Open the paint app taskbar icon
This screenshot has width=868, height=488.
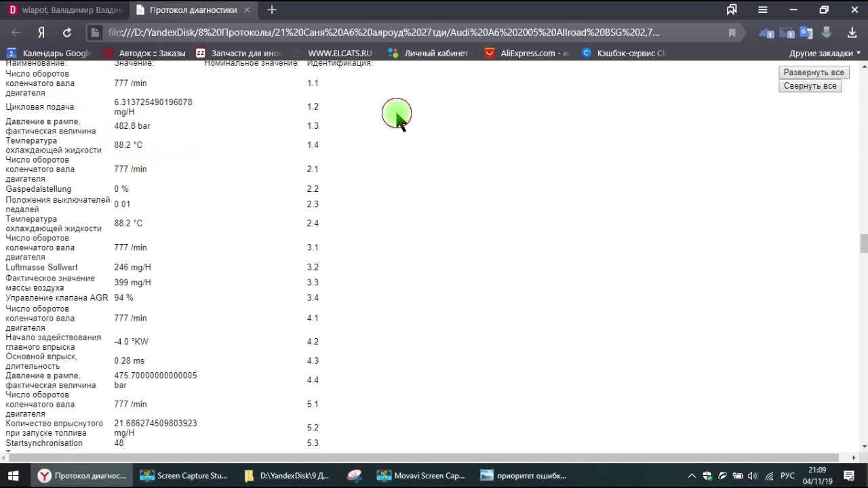[x=354, y=476]
